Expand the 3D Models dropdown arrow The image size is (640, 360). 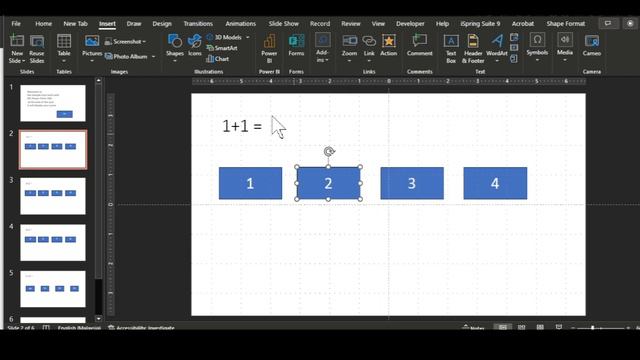247,37
